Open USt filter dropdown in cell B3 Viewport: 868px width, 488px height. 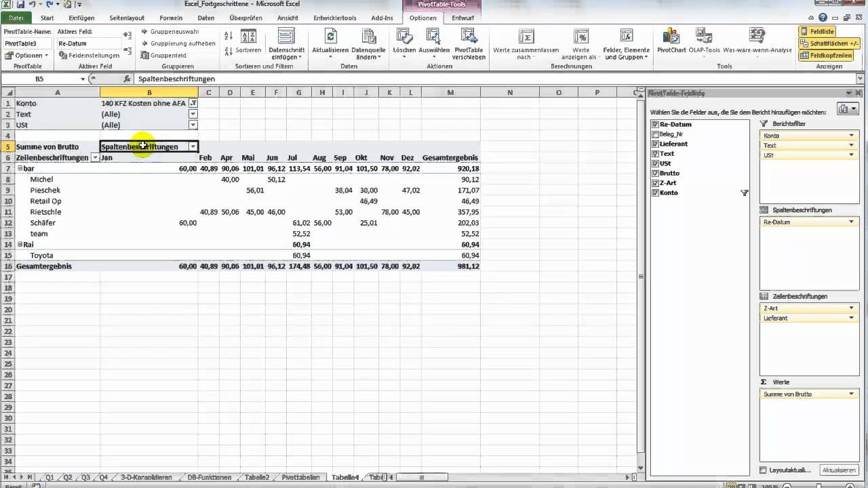193,125
